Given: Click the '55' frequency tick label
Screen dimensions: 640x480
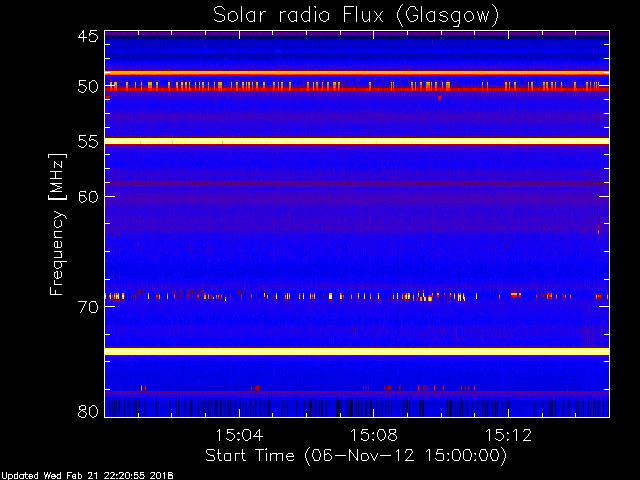Looking at the screenshot, I should 88,142.
